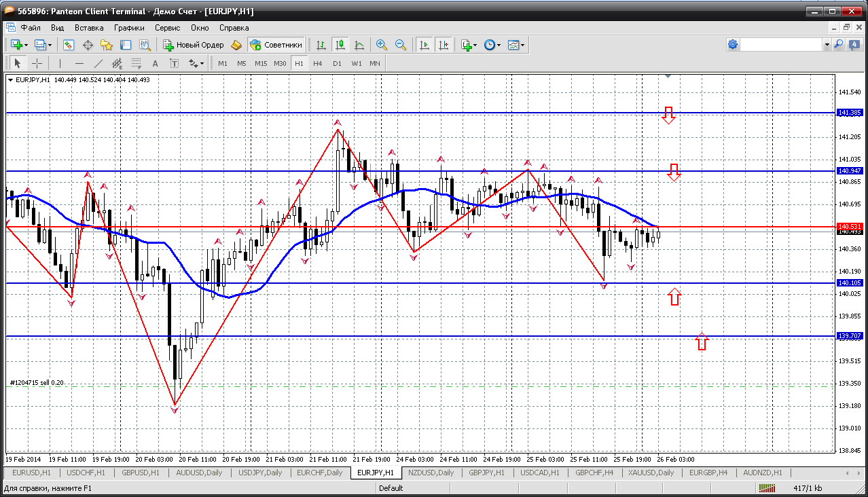Expand the new chart dropdown arrow
This screenshot has width=868, height=497.
(26, 45)
